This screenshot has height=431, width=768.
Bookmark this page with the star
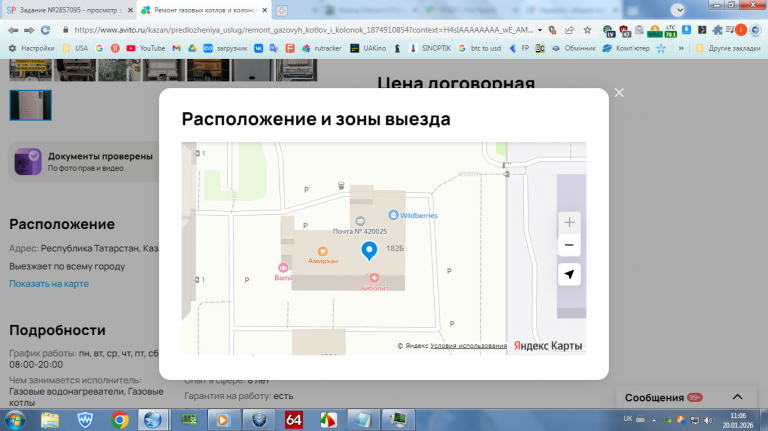pos(587,30)
